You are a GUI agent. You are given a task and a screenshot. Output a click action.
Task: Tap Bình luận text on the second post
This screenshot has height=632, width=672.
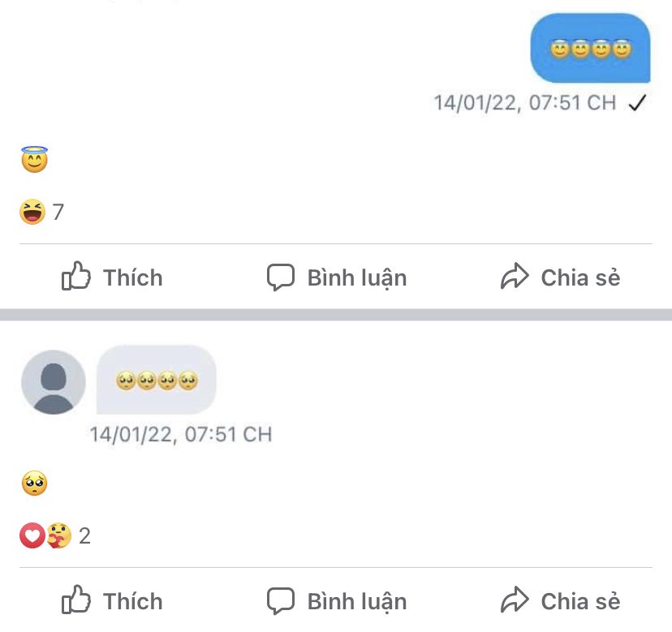[x=356, y=601]
